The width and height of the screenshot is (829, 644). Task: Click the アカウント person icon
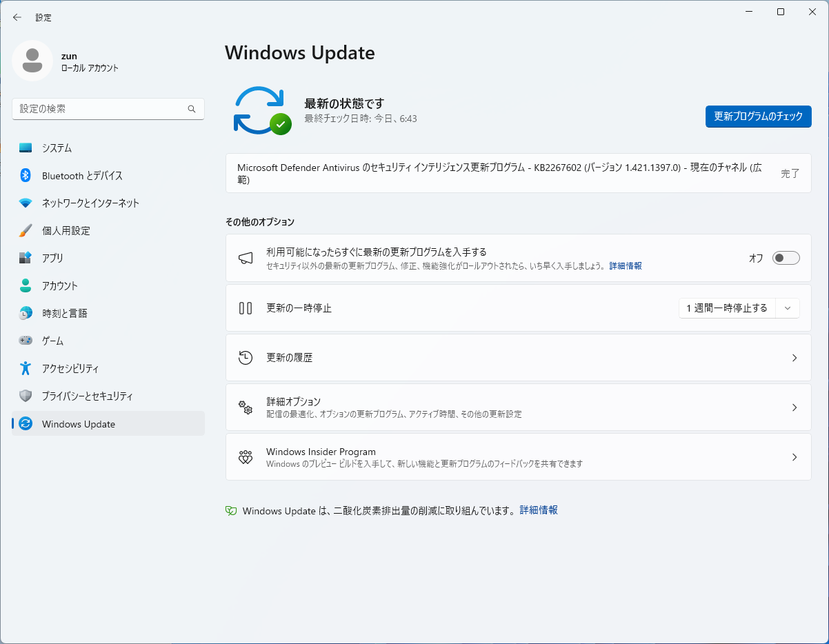click(x=26, y=285)
